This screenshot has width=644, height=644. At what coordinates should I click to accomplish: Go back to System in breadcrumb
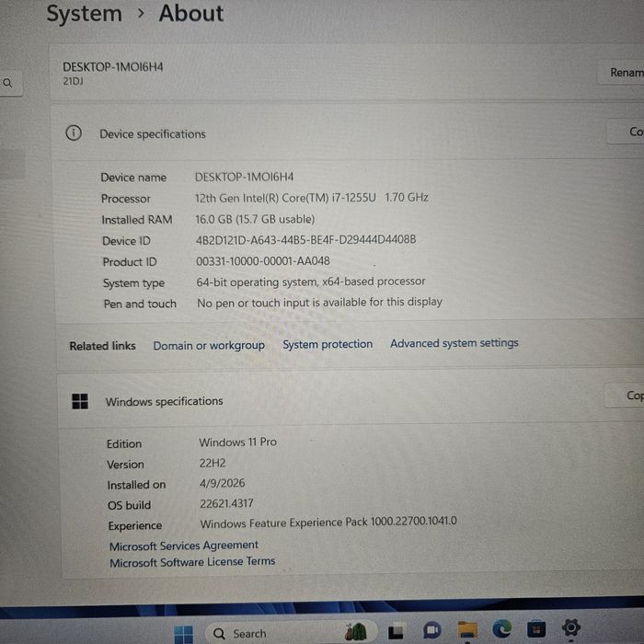[x=85, y=15]
